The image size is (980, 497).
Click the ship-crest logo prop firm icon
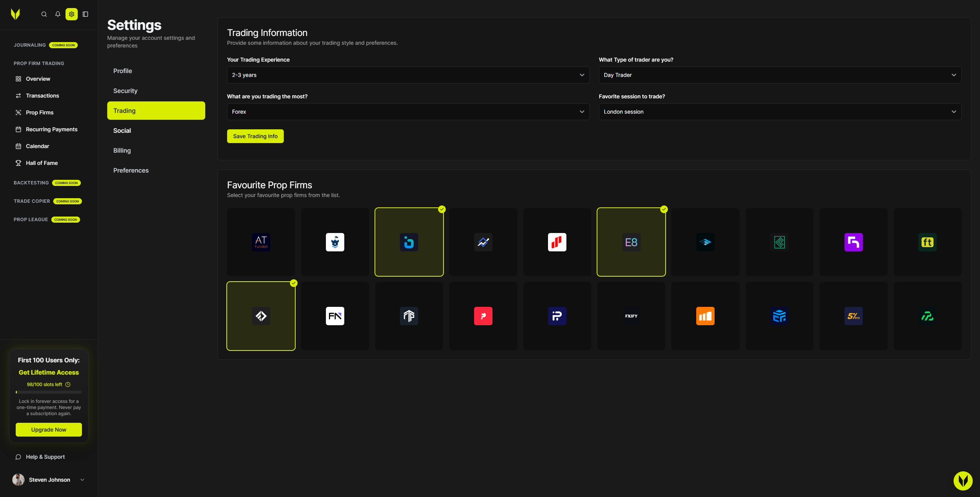point(335,242)
